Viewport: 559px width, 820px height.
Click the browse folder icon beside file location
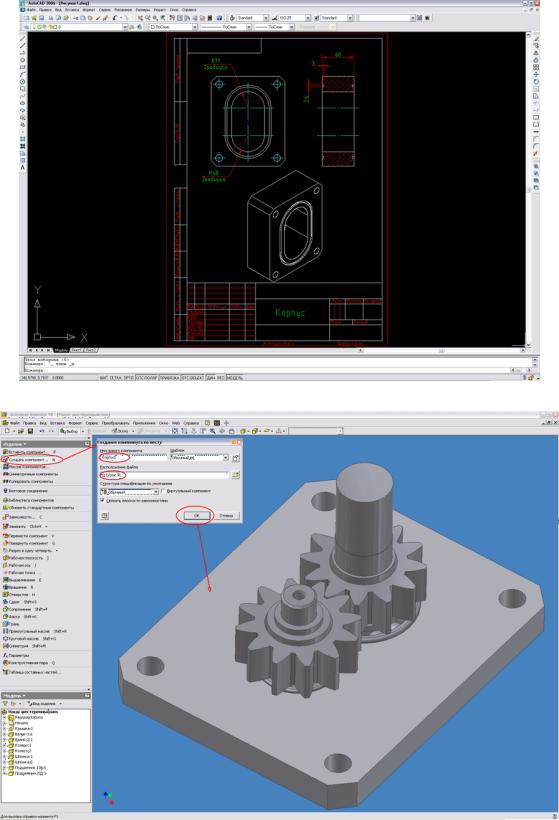pyautogui.click(x=235, y=474)
